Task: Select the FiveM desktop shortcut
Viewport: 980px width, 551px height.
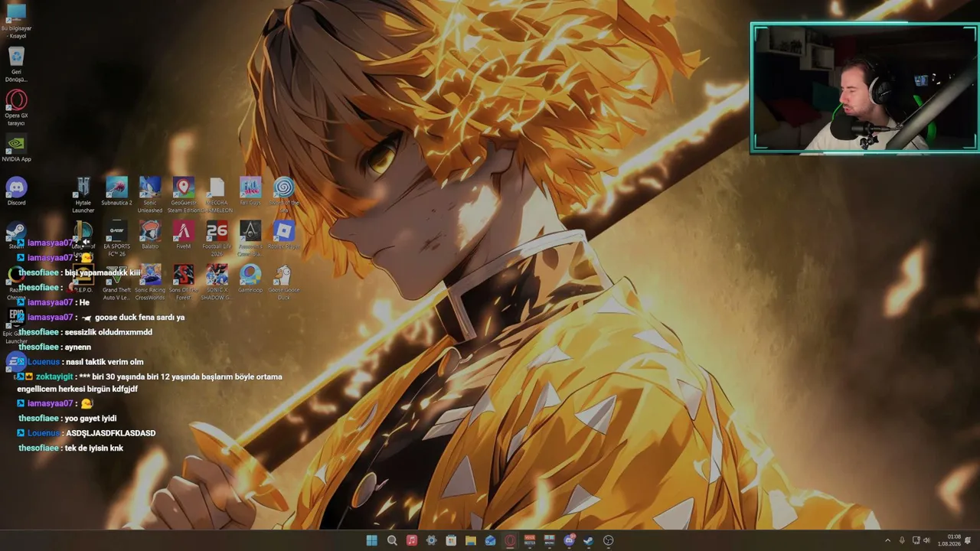Action: [184, 236]
